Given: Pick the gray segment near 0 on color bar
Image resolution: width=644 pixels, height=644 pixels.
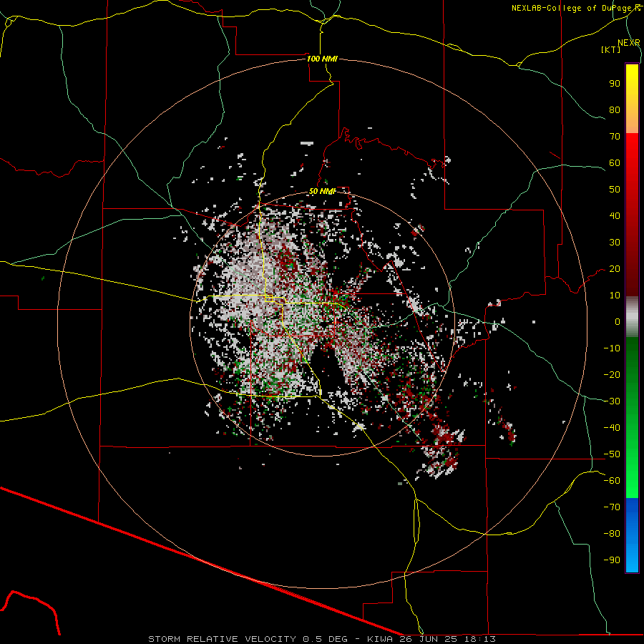Looking at the screenshot, I should tap(632, 317).
